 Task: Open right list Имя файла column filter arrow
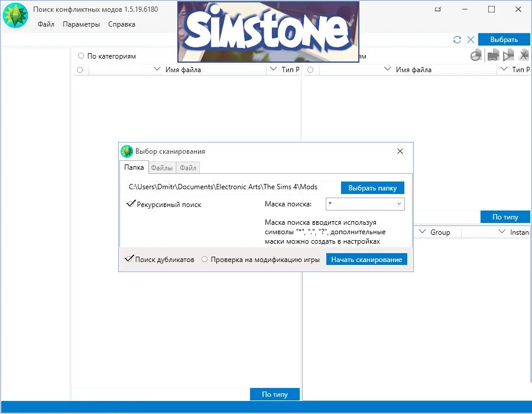coord(387,69)
